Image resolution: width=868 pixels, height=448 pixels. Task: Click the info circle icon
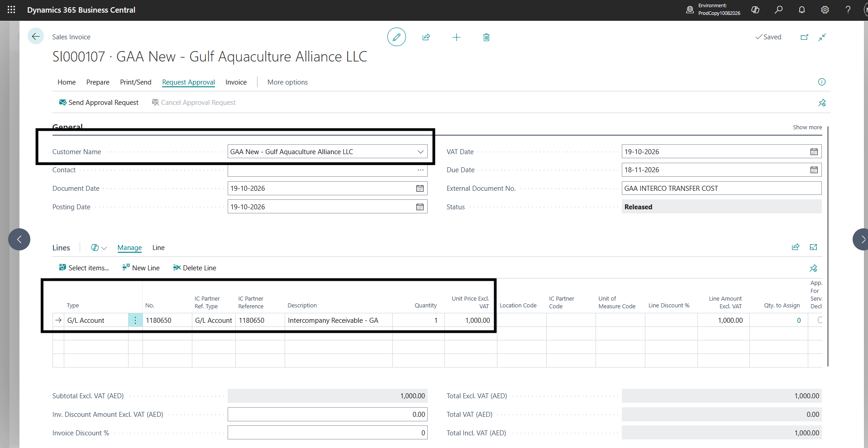822,82
